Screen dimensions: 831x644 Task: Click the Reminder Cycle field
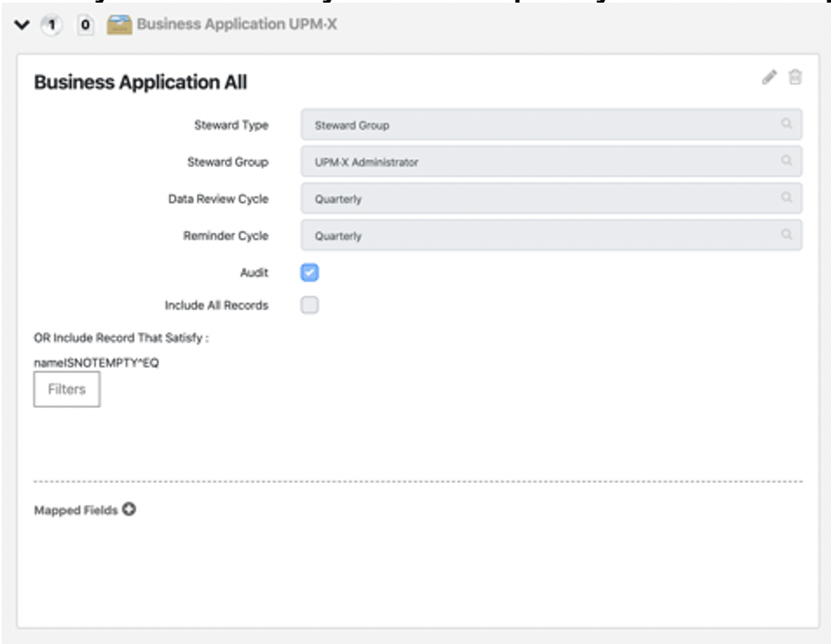click(x=551, y=234)
